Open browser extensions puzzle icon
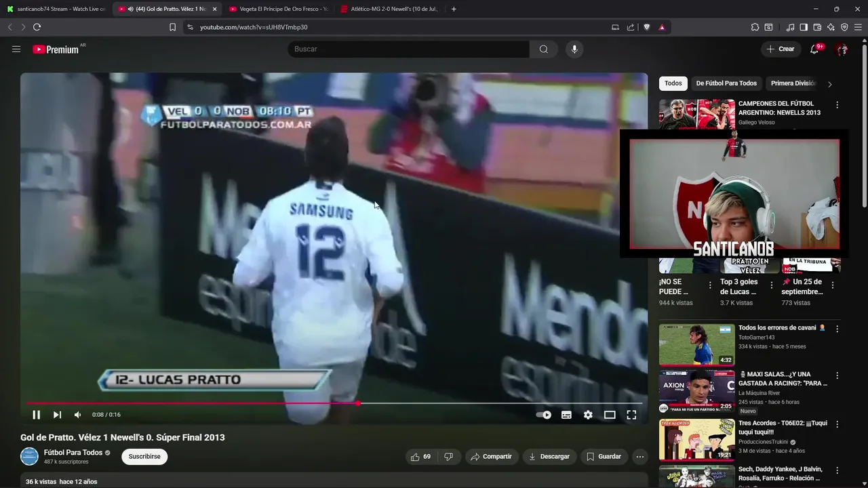The width and height of the screenshot is (868, 488). point(755,27)
